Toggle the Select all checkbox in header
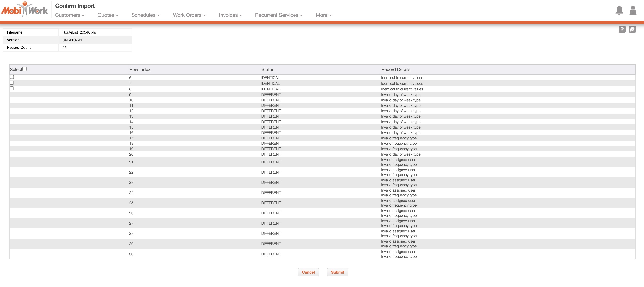This screenshot has width=644, height=287. 25,69
